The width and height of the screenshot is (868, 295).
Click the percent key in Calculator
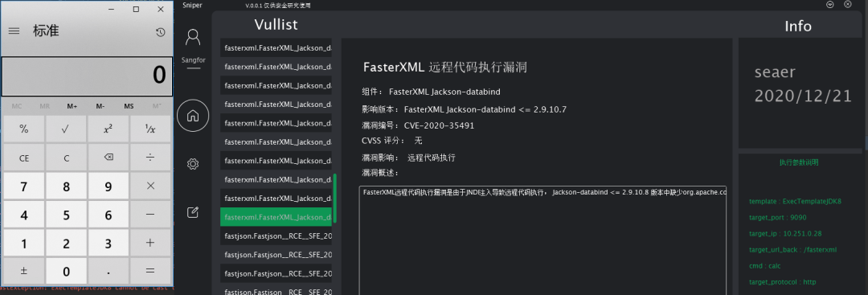pos(24,129)
